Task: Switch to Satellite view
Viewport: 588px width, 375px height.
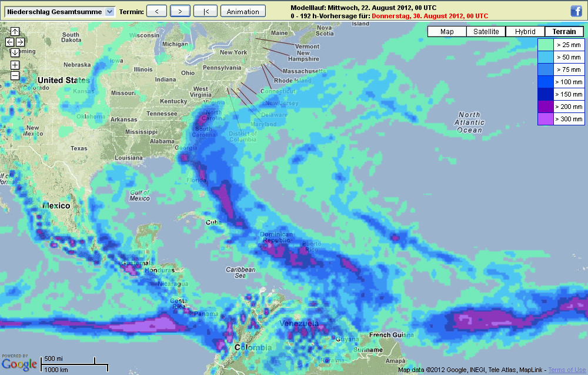Action: point(486,32)
